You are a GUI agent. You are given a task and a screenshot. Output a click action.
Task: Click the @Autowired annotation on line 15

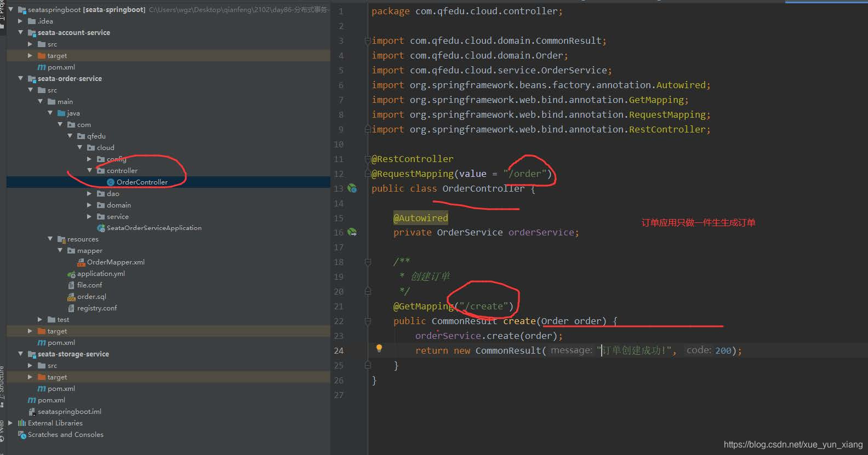(421, 218)
